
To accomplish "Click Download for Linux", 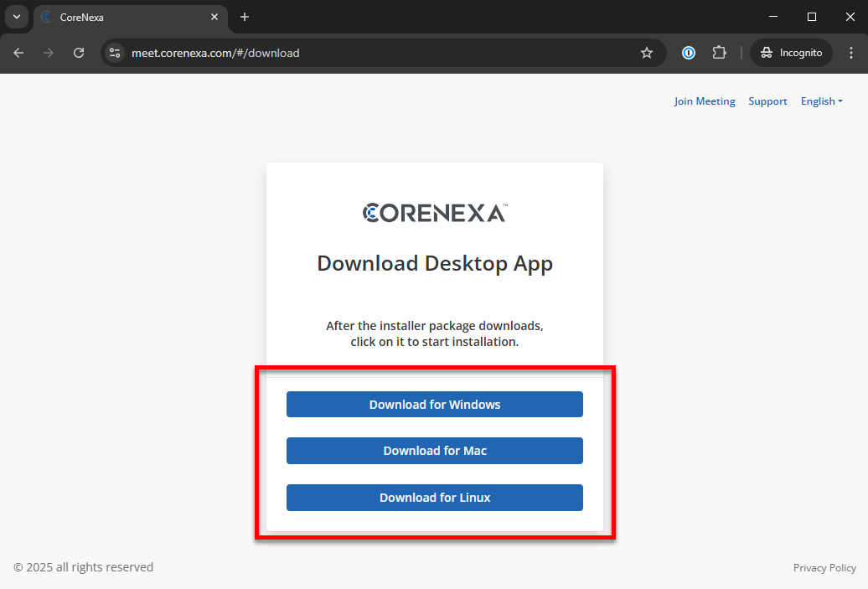I will [434, 498].
